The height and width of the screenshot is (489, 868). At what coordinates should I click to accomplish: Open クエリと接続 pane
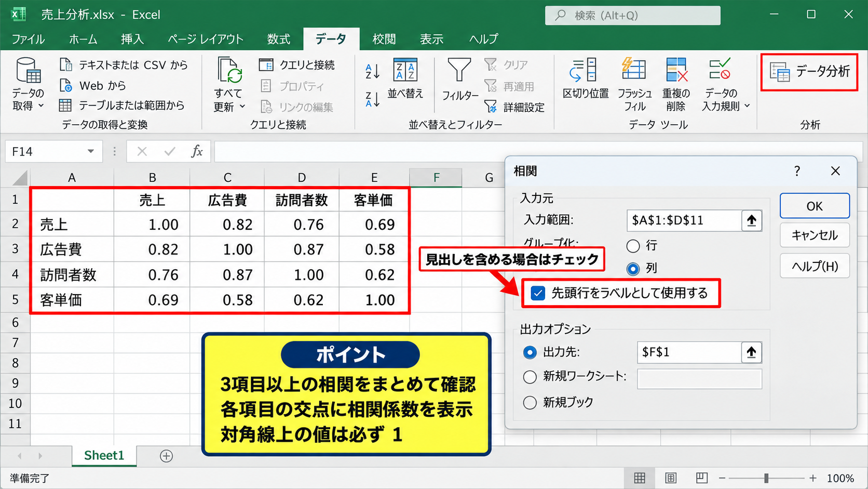coord(297,65)
